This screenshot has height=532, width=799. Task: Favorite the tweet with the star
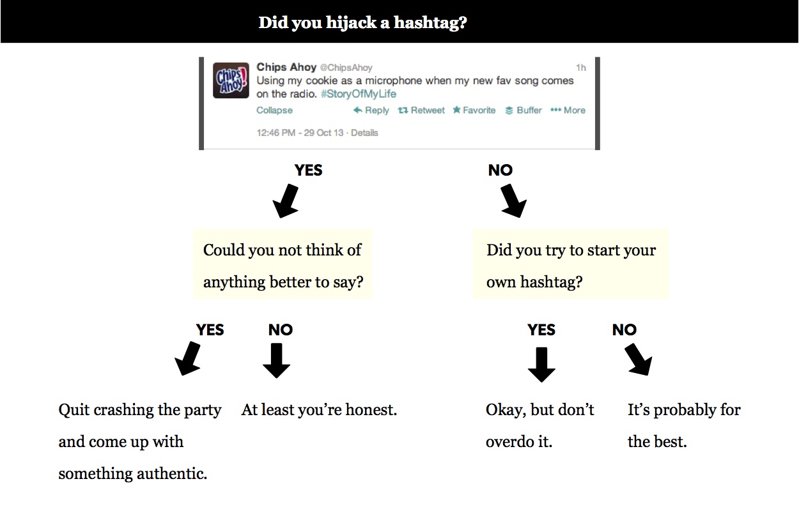click(x=474, y=110)
